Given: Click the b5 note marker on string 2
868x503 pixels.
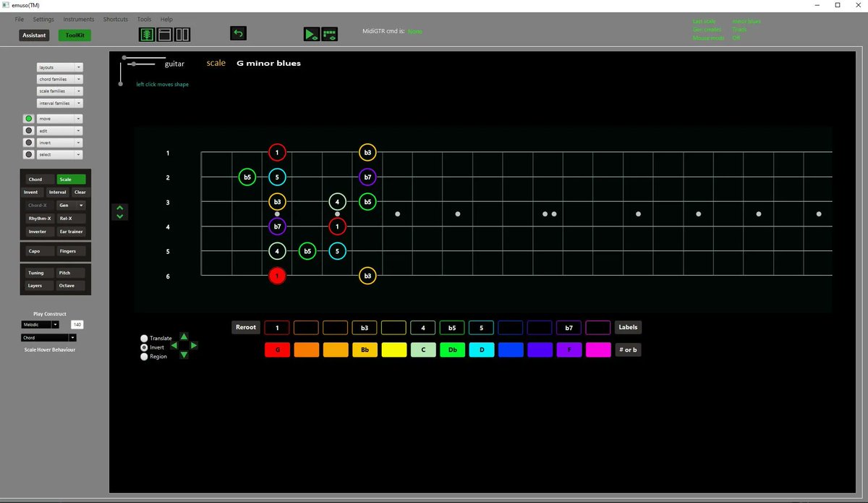Looking at the screenshot, I should point(247,177).
